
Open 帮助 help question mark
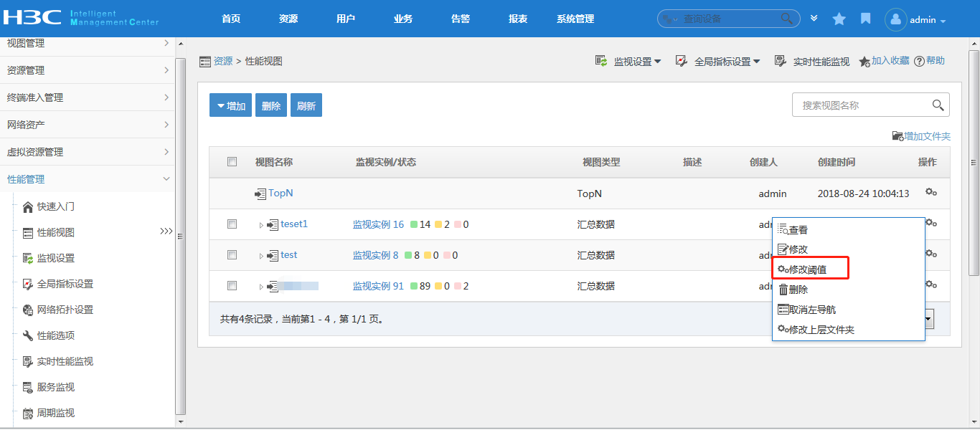point(929,61)
